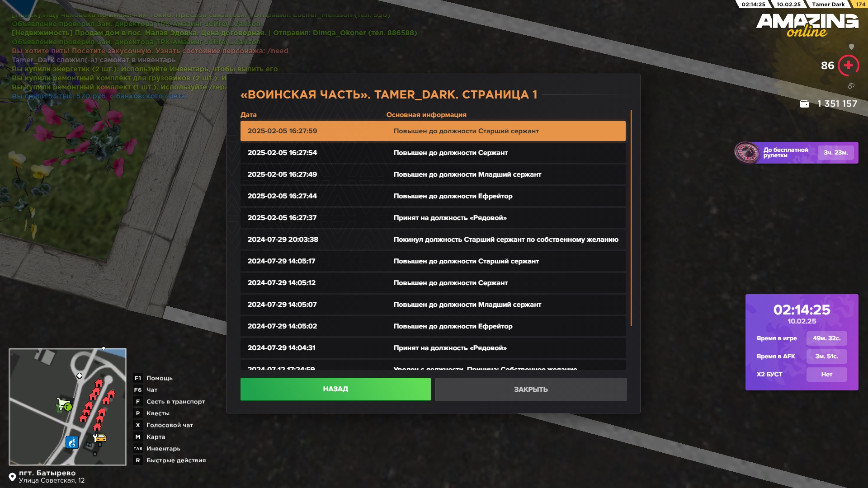
Task: Click the wallet balance icon
Action: pos(804,104)
